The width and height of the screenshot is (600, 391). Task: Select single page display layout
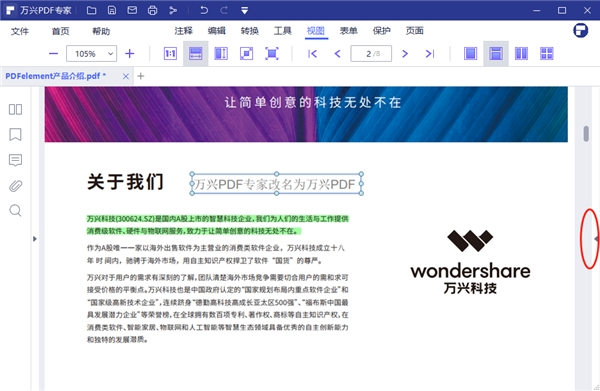tap(470, 54)
